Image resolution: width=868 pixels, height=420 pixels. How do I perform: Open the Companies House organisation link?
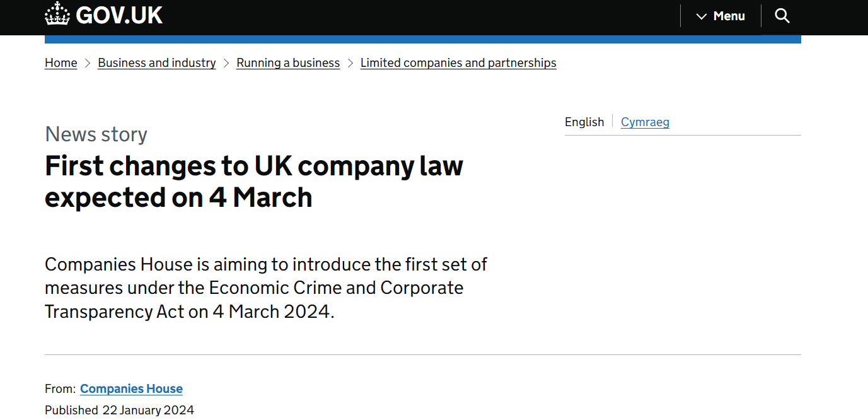131,389
